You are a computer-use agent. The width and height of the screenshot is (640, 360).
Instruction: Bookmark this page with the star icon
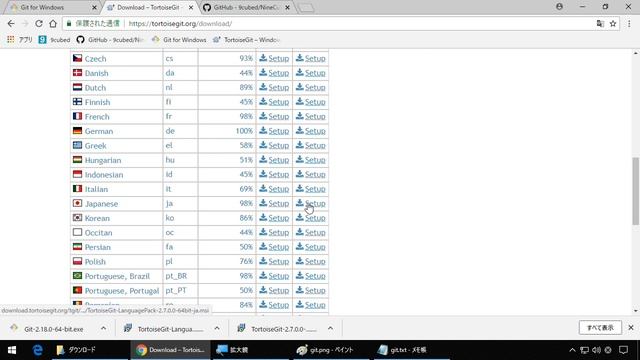(613, 24)
